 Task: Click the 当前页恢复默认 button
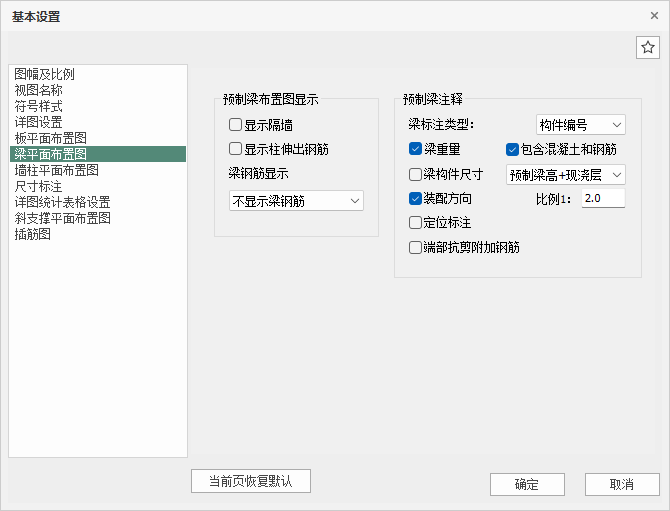pyautogui.click(x=251, y=481)
